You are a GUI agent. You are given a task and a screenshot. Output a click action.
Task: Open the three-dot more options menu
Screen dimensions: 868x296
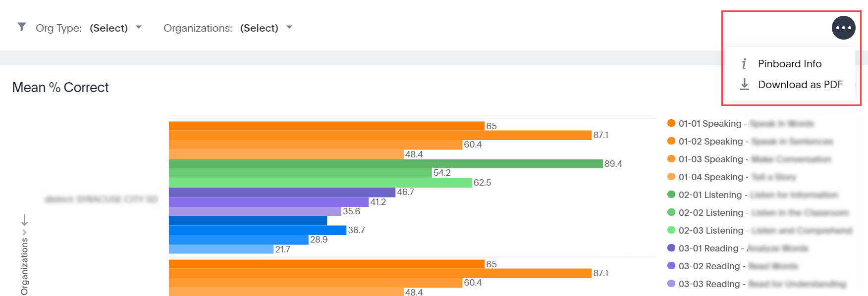coord(843,28)
